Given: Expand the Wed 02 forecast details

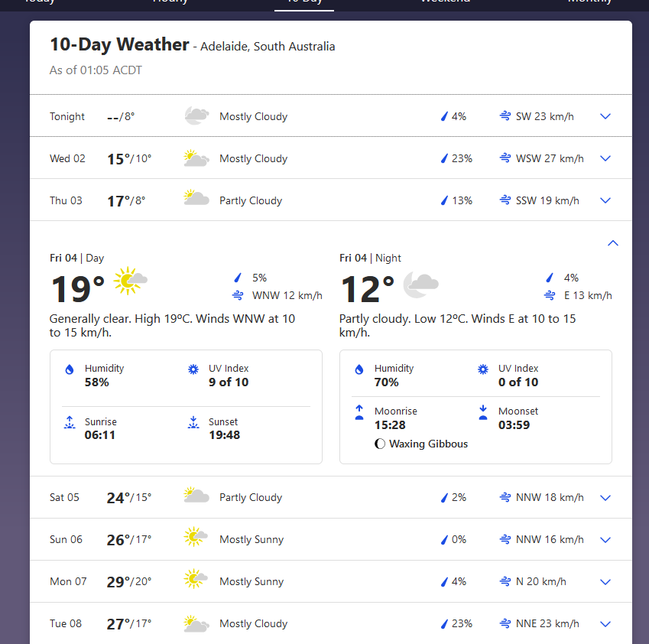Looking at the screenshot, I should (x=605, y=158).
